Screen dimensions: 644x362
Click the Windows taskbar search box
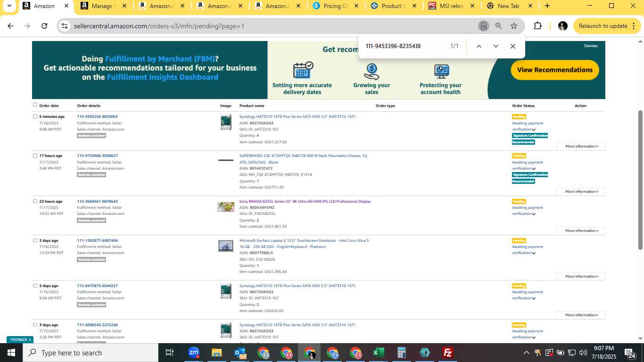[91, 353]
